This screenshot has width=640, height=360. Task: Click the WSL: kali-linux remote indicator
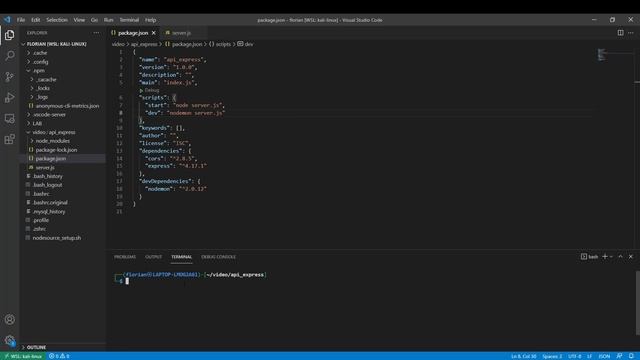point(23,356)
